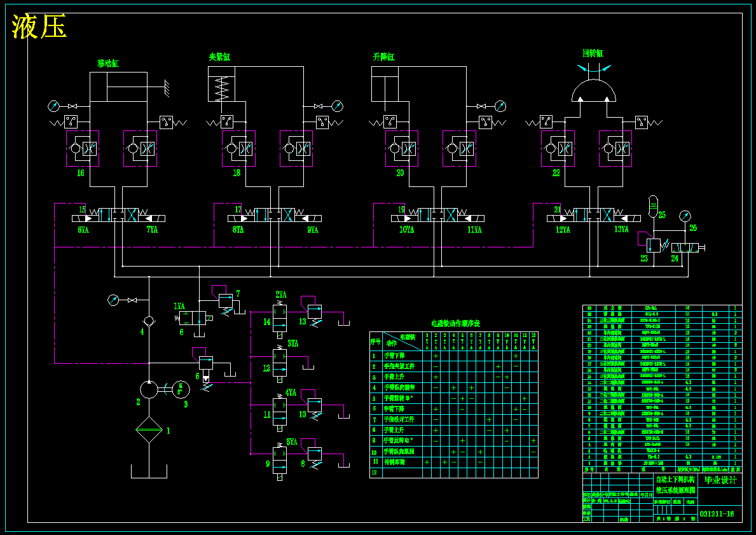
Task: Click the spring clamp cylinder under 夹紧缸
Action: (221, 84)
